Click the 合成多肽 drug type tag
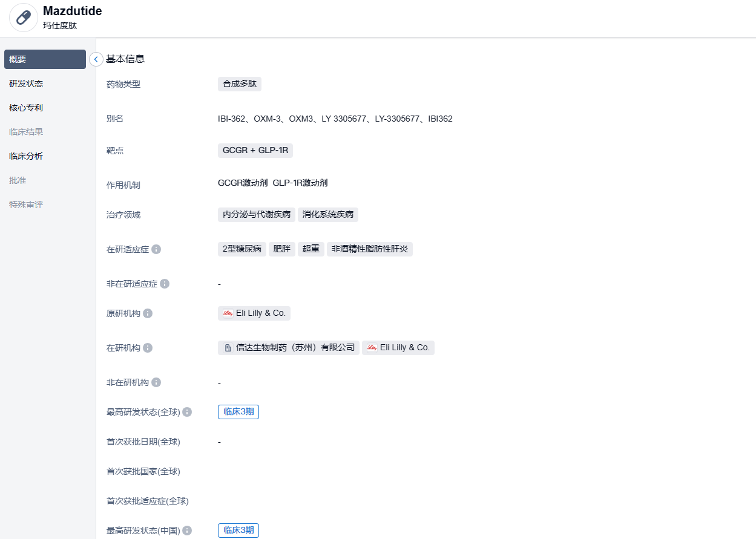Image resolution: width=756 pixels, height=539 pixels. pyautogui.click(x=239, y=84)
